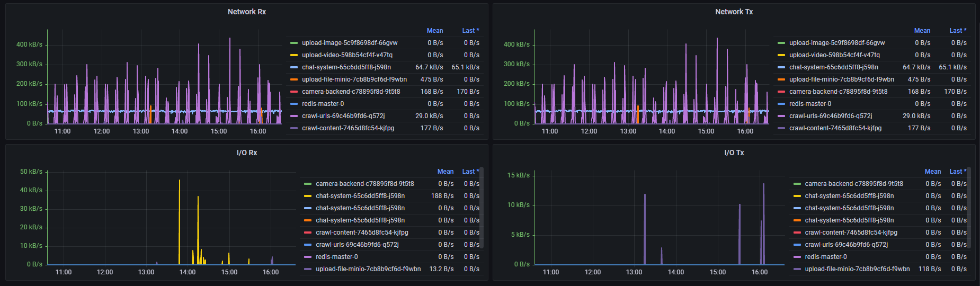Open the Network Rx panel title menu
Image resolution: width=980 pixels, height=286 pixels.
[246, 12]
